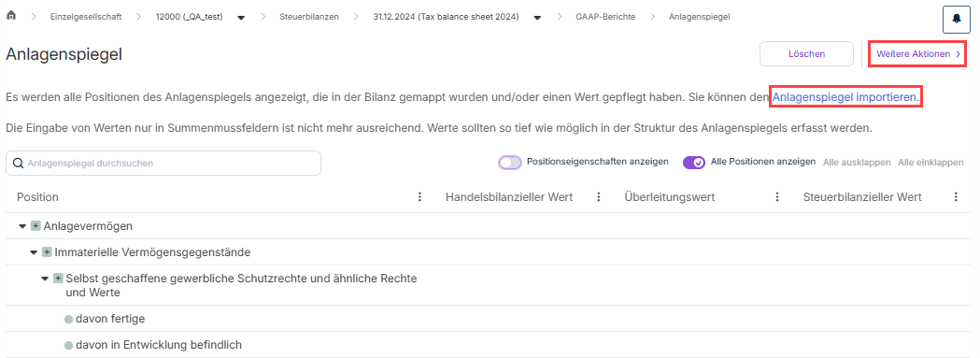This screenshot has height=358, width=980.
Task: Open the 12000 (_QA_test) company dropdown
Action: click(241, 18)
